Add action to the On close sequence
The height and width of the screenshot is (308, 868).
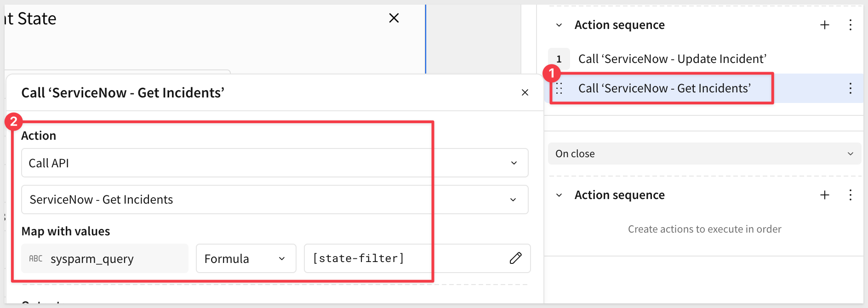pyautogui.click(x=824, y=195)
